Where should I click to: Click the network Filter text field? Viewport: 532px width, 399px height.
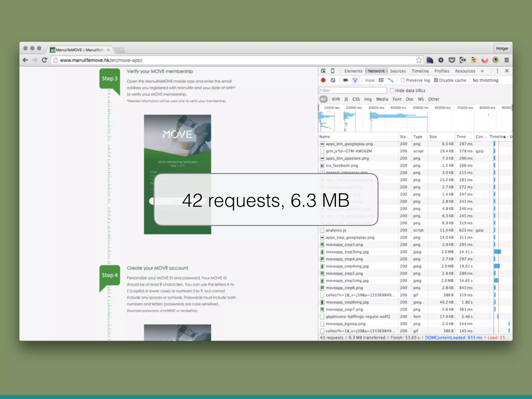pyautogui.click(x=353, y=90)
